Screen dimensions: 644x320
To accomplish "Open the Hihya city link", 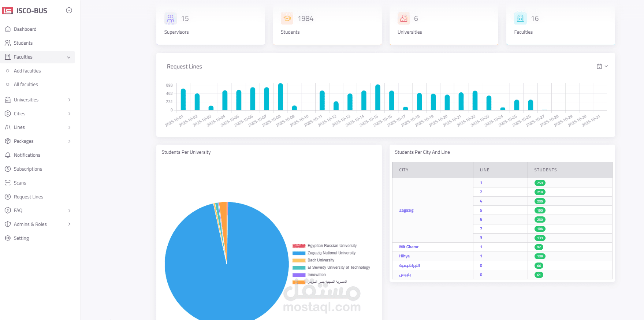I will pyautogui.click(x=404, y=256).
